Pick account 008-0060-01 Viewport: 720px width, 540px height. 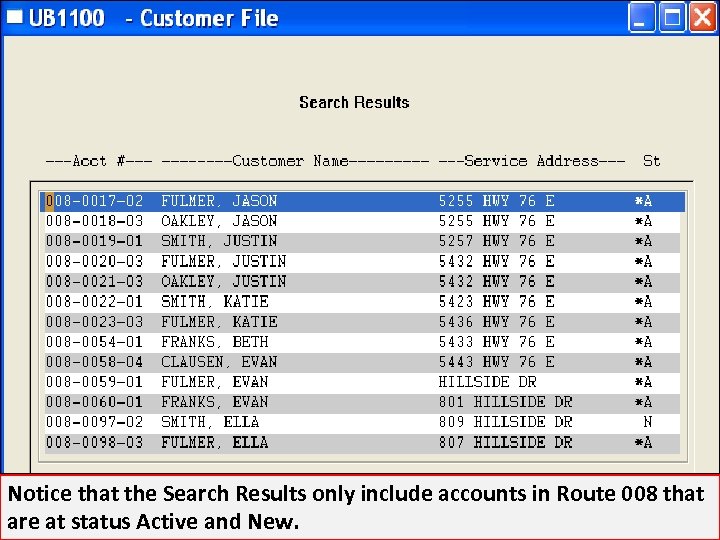(94, 402)
